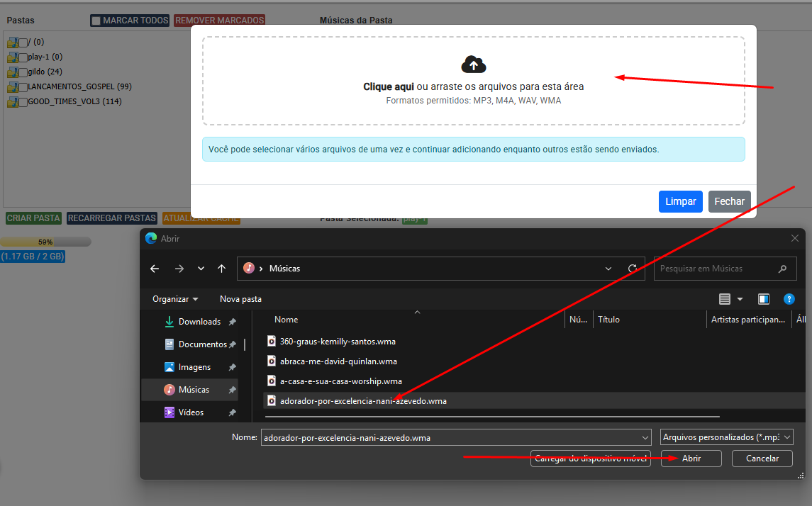Expand the recent locations chevron
The image size is (812, 506).
[201, 269]
